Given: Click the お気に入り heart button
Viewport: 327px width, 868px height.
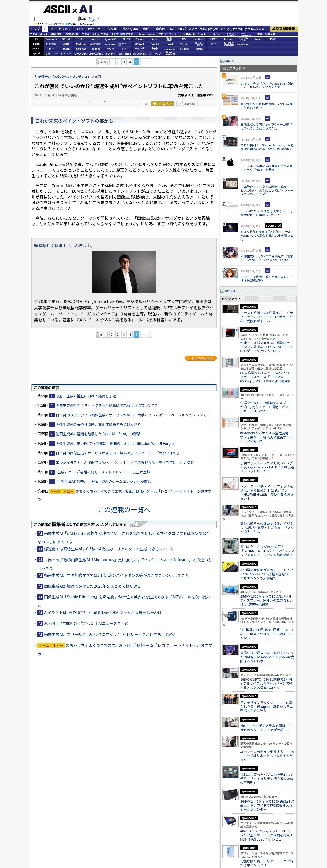Looking at the screenshot, I should click(x=162, y=103).
